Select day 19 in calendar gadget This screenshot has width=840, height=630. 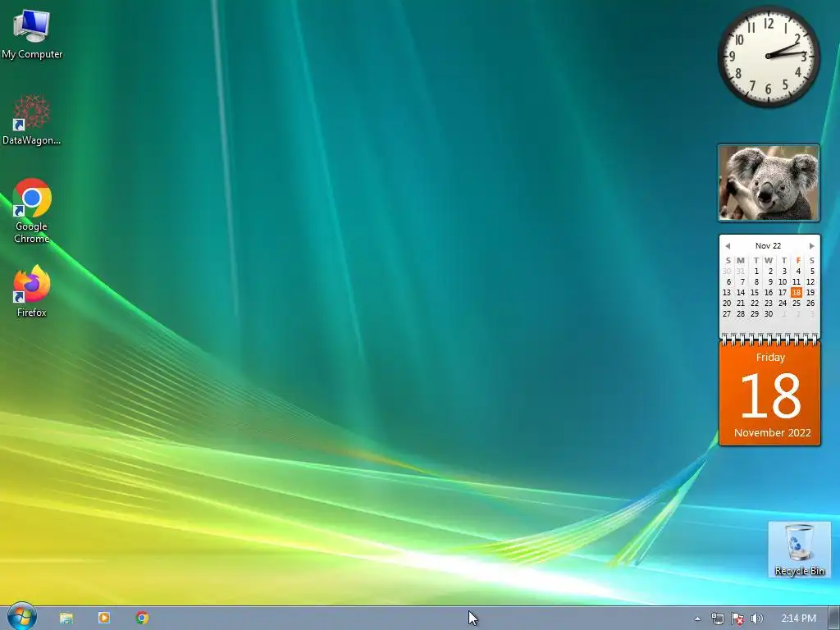pos(810,293)
